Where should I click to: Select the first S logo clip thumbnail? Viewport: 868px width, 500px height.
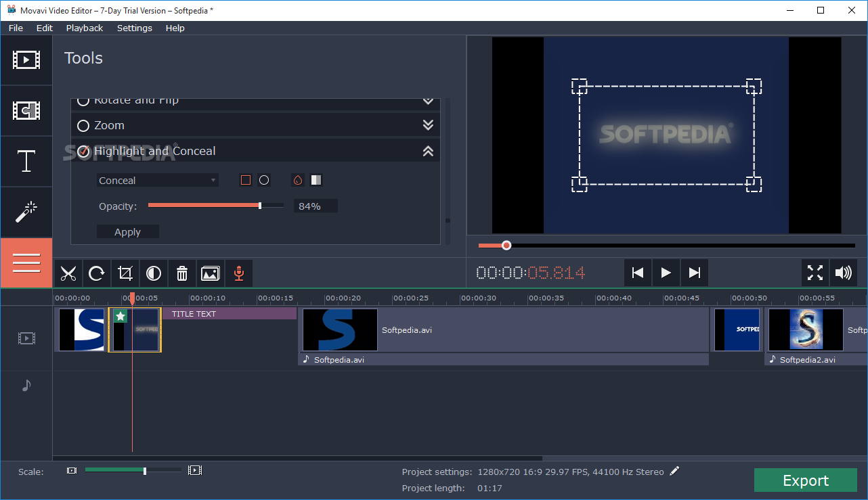pos(81,330)
